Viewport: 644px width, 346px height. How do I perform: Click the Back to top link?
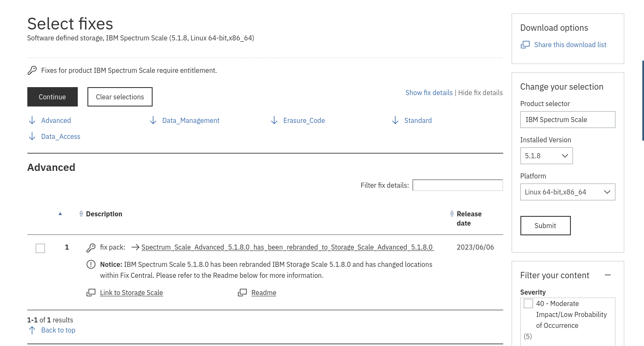pos(58,330)
